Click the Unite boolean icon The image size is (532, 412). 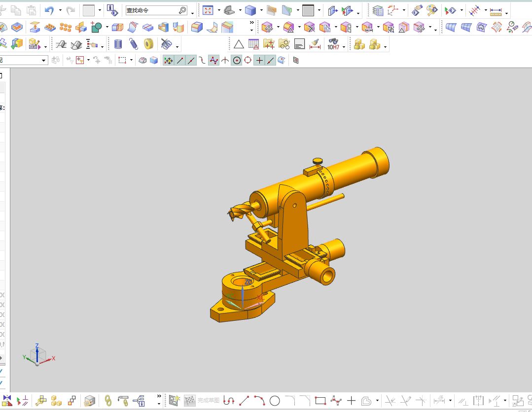point(96,27)
